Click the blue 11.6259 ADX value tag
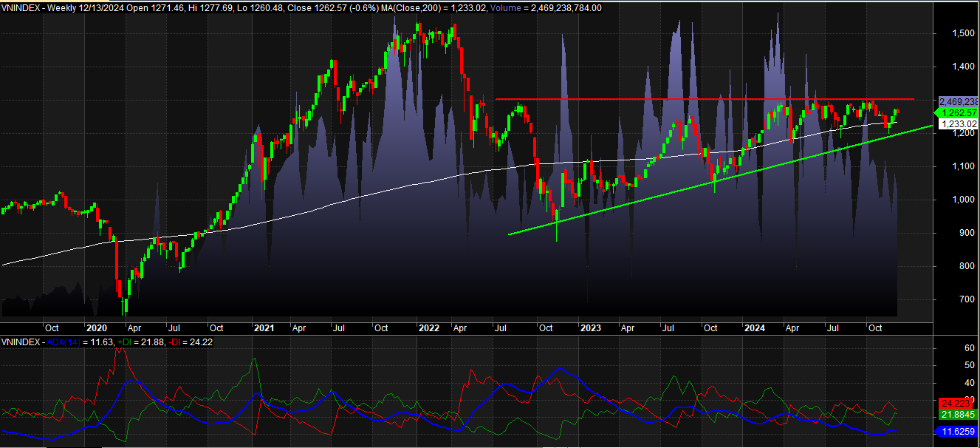The image size is (980, 448). 955,430
